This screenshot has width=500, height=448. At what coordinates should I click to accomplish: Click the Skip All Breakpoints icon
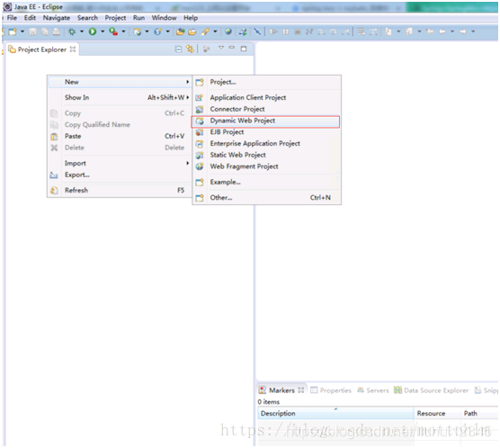pos(257,31)
